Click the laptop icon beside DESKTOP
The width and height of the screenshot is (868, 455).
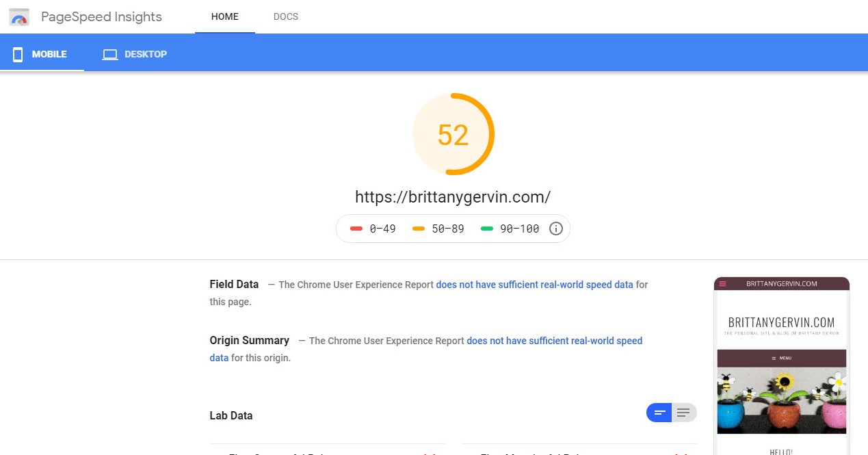pos(110,54)
